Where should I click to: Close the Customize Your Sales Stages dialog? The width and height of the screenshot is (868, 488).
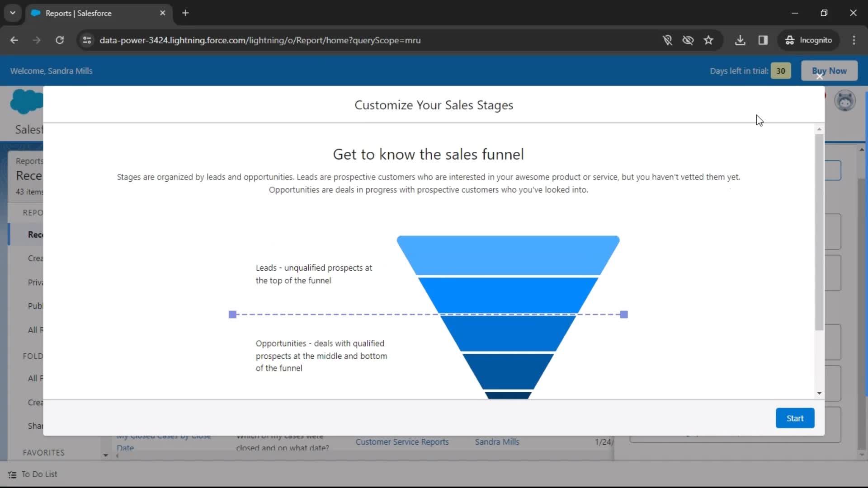[x=820, y=76]
